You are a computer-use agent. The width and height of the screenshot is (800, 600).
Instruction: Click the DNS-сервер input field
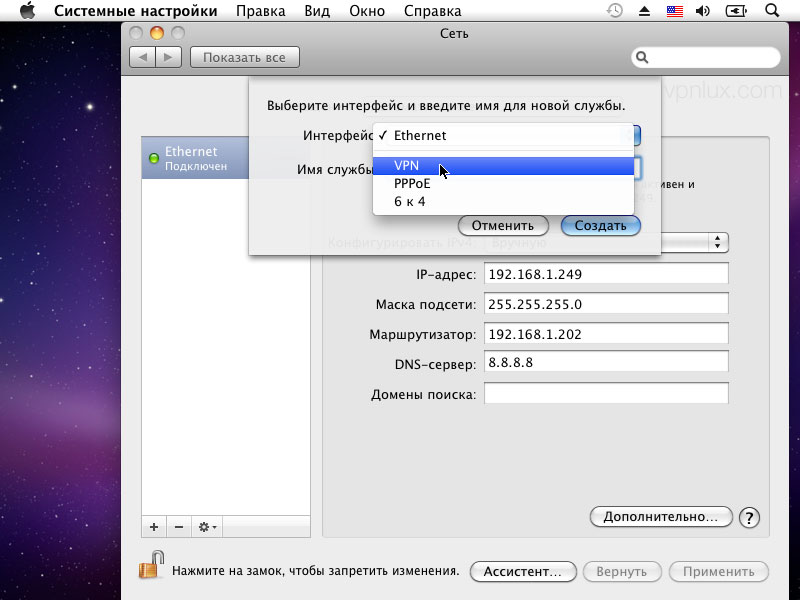pos(606,363)
